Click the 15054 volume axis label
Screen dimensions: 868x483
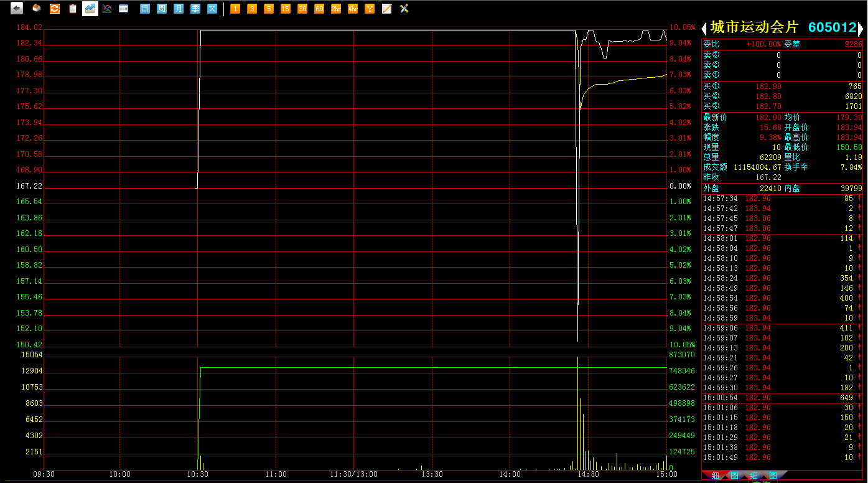point(32,355)
